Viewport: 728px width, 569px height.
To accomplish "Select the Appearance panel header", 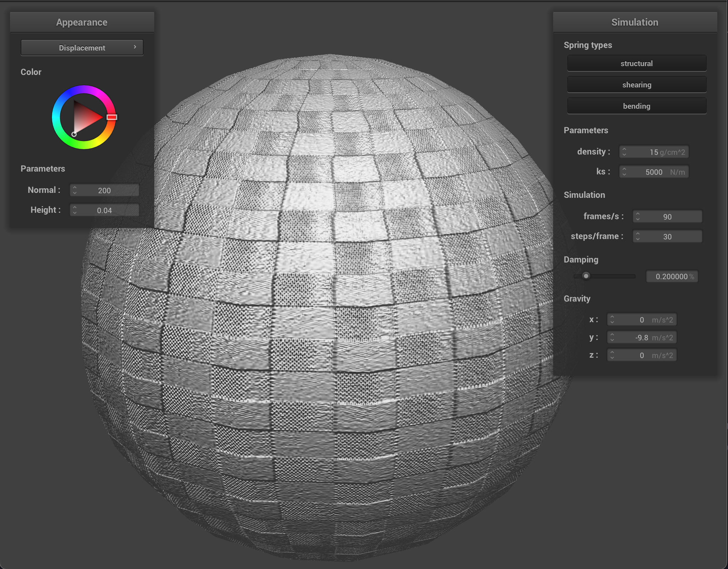I will pyautogui.click(x=82, y=22).
